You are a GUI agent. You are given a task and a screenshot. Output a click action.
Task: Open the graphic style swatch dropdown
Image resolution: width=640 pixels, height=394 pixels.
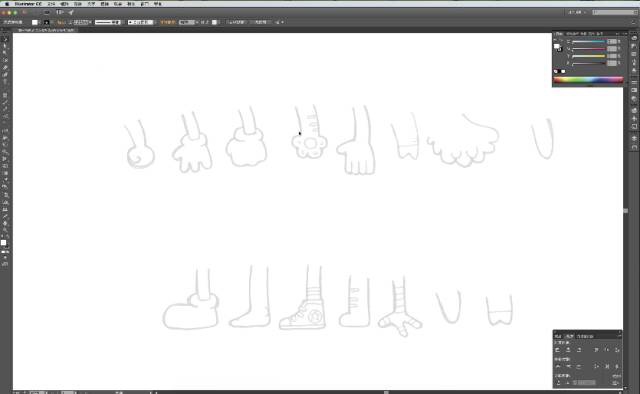(x=215, y=22)
